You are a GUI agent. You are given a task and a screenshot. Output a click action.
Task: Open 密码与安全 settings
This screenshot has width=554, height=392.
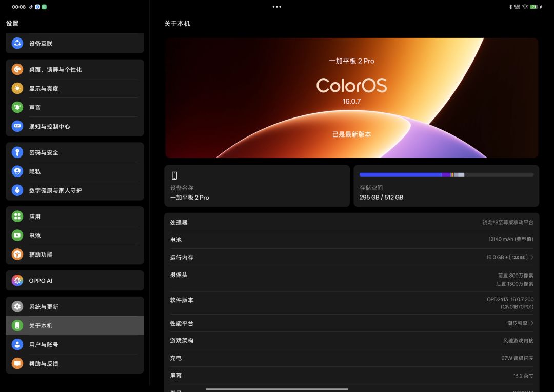pyautogui.click(x=75, y=152)
